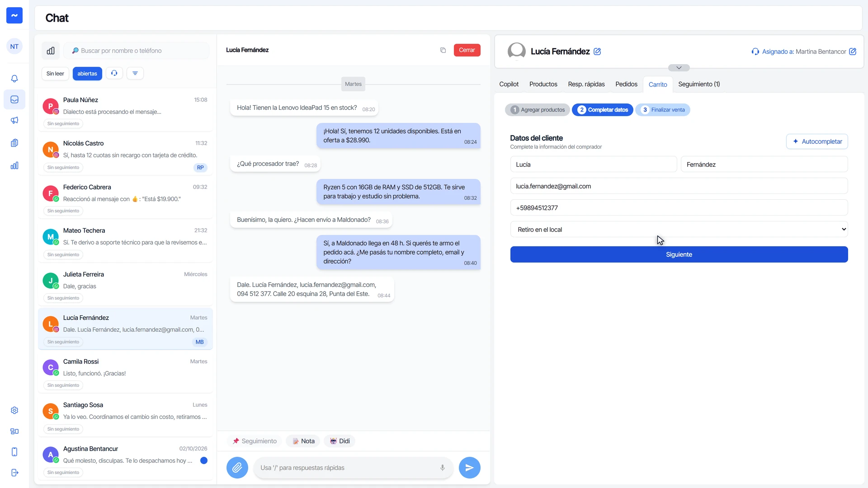Copy conversation icon next to Cerrar
Viewport: 868px width, 488px height.
point(443,50)
